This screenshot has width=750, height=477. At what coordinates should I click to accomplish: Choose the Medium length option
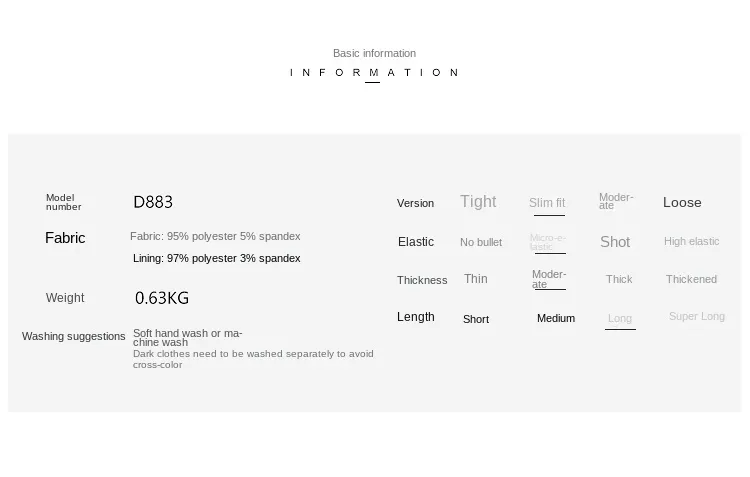click(x=556, y=319)
